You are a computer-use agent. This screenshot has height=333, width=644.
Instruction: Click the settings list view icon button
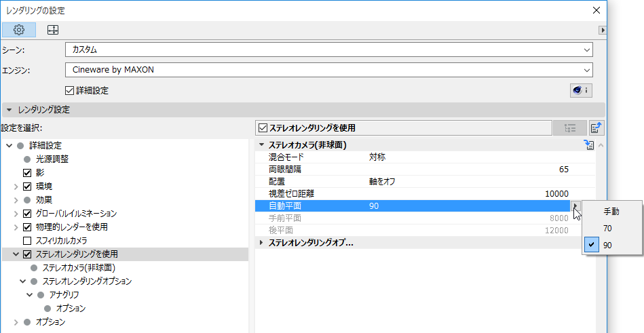click(570, 128)
